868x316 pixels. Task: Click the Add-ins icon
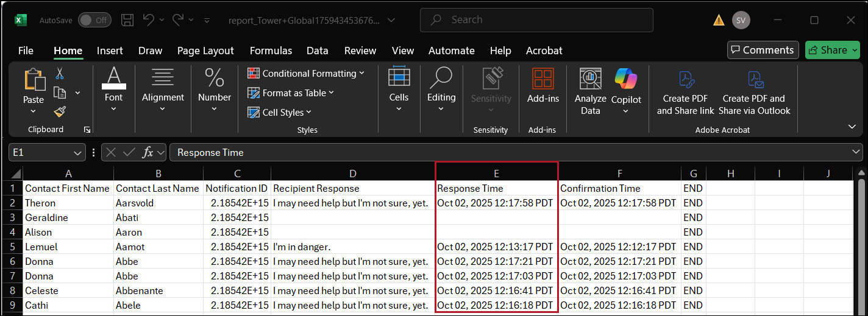[x=542, y=86]
